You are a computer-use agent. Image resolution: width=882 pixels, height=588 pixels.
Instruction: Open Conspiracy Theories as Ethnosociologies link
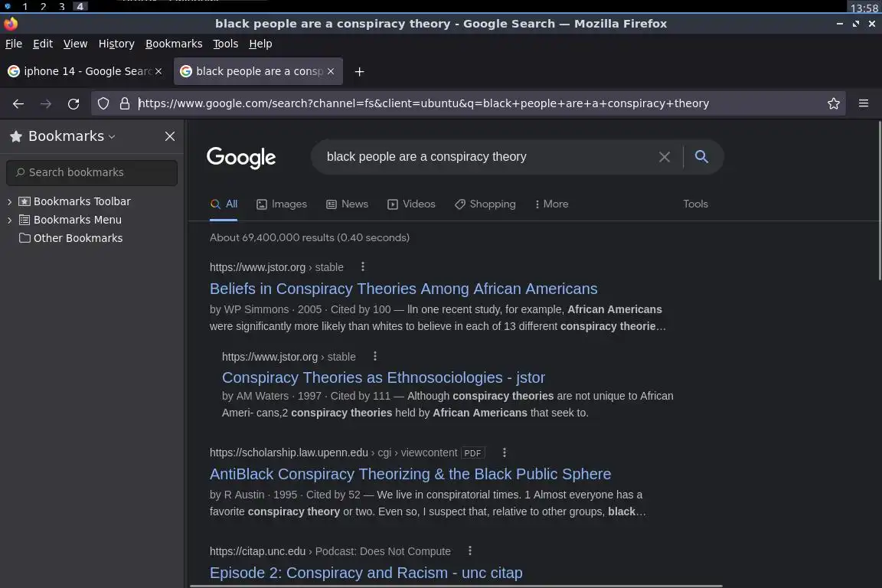click(383, 377)
